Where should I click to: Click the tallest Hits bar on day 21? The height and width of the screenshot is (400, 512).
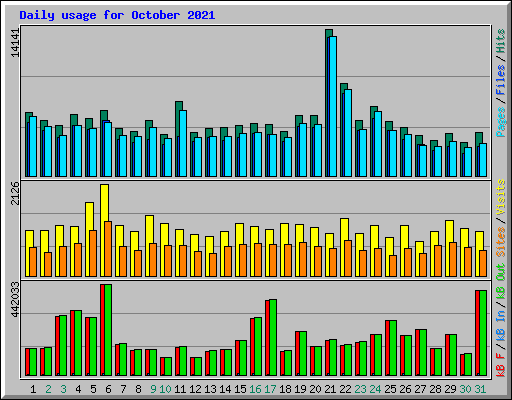[x=329, y=33]
